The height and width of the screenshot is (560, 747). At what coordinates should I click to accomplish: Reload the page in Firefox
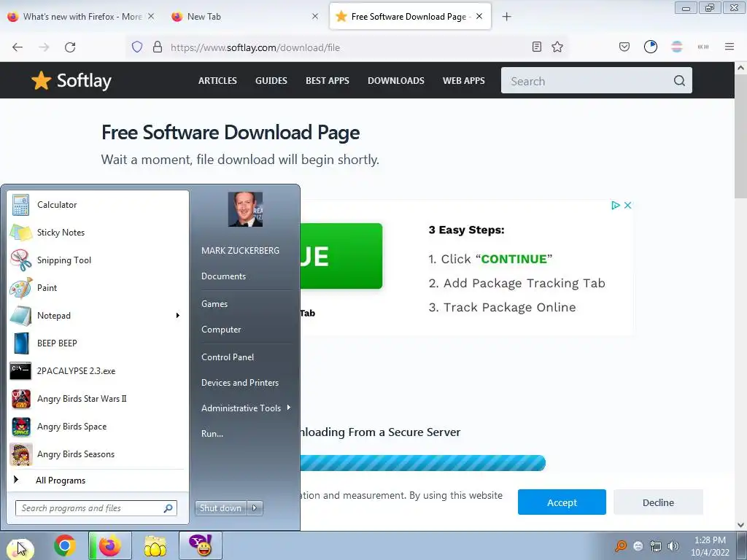(x=70, y=47)
